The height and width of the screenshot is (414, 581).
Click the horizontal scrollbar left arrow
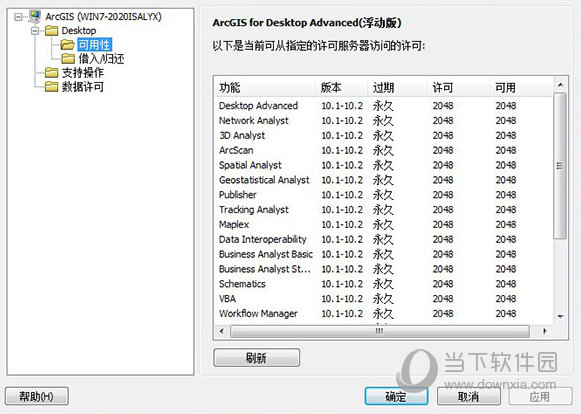pyautogui.click(x=222, y=331)
